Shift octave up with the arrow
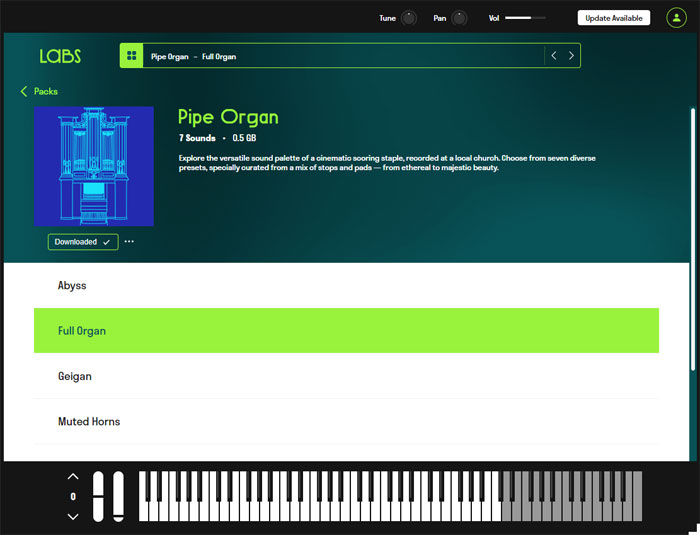 coord(73,476)
